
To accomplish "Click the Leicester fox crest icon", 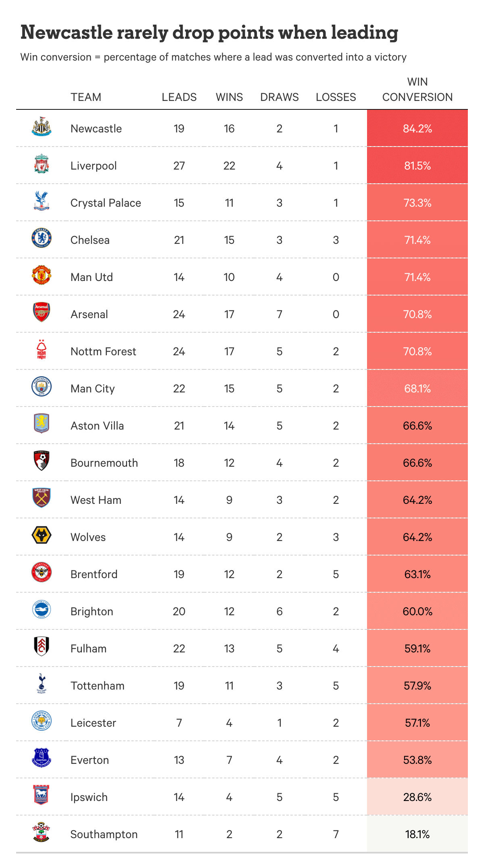I will (42, 721).
